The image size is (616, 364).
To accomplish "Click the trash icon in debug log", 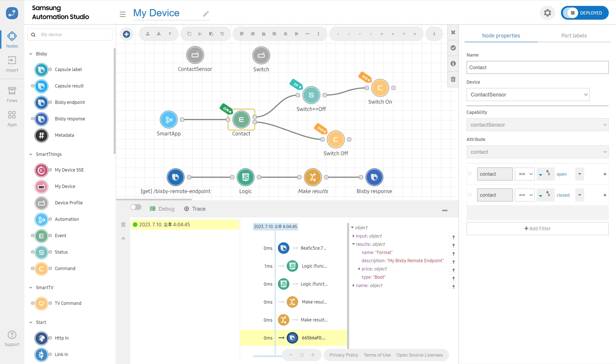I will (123, 225).
